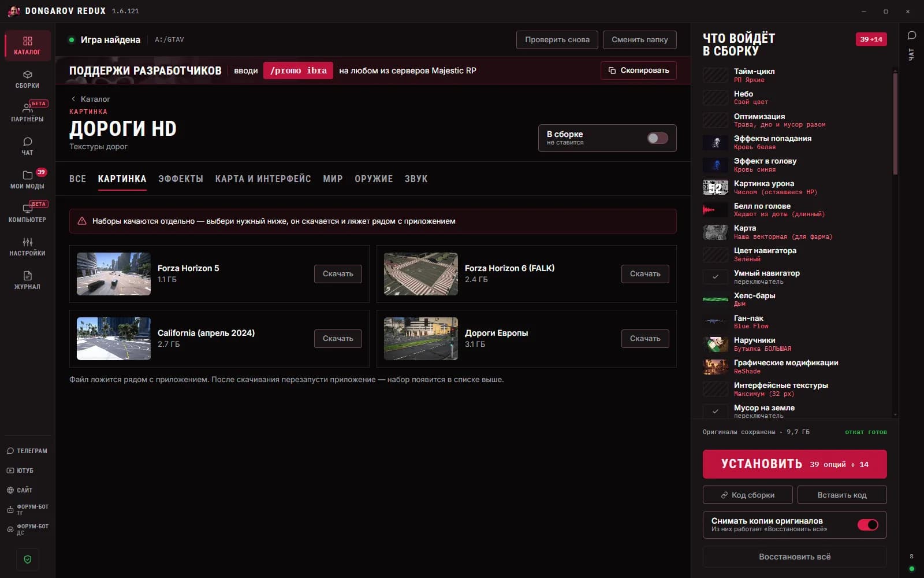
Task: Open Форум-бот ДС link
Action: click(x=27, y=529)
